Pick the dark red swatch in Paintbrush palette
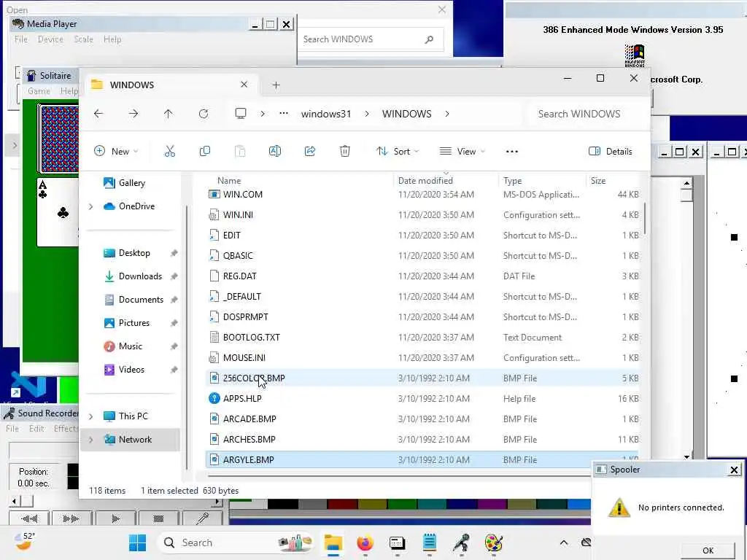This screenshot has height=560, width=747. click(x=341, y=504)
